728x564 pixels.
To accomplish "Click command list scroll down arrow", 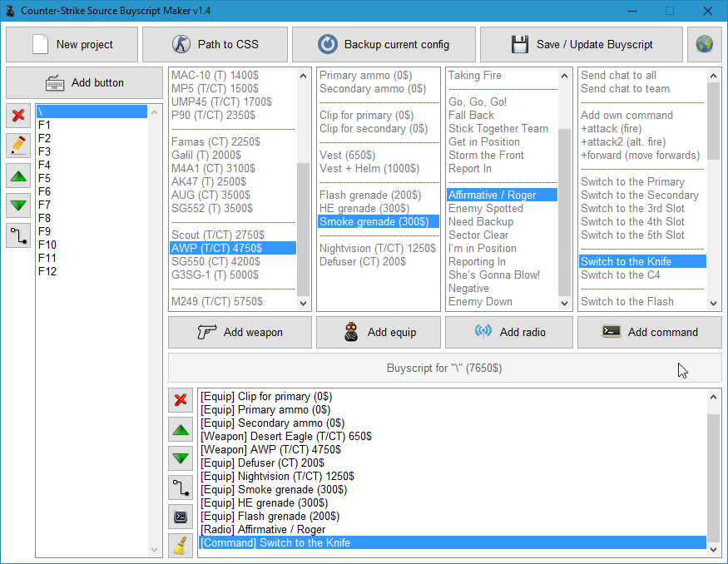I will pyautogui.click(x=714, y=303).
